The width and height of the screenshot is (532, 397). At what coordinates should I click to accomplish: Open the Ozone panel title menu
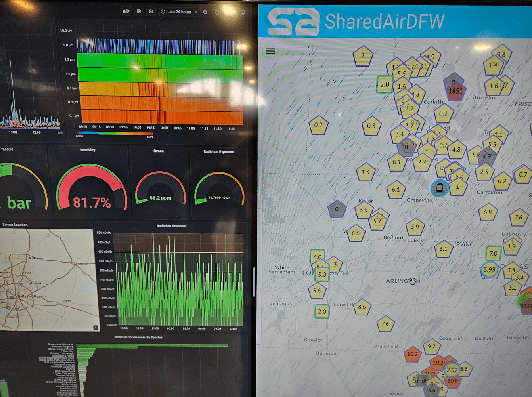159,151
